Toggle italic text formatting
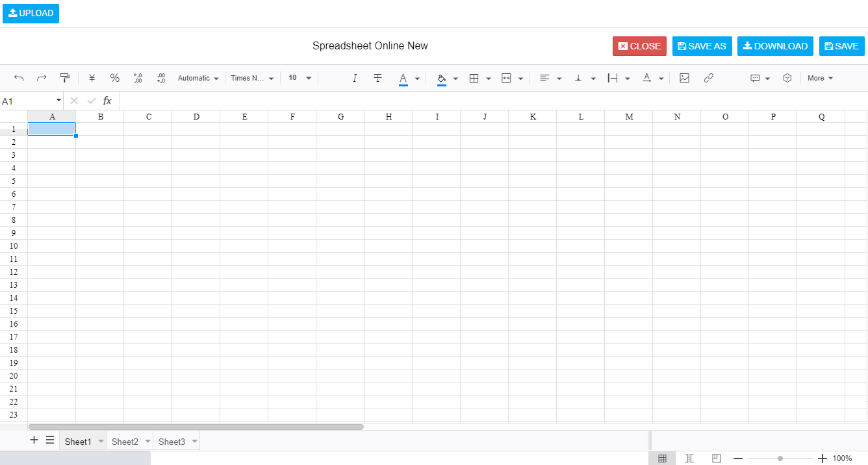The image size is (868, 465). [x=355, y=78]
